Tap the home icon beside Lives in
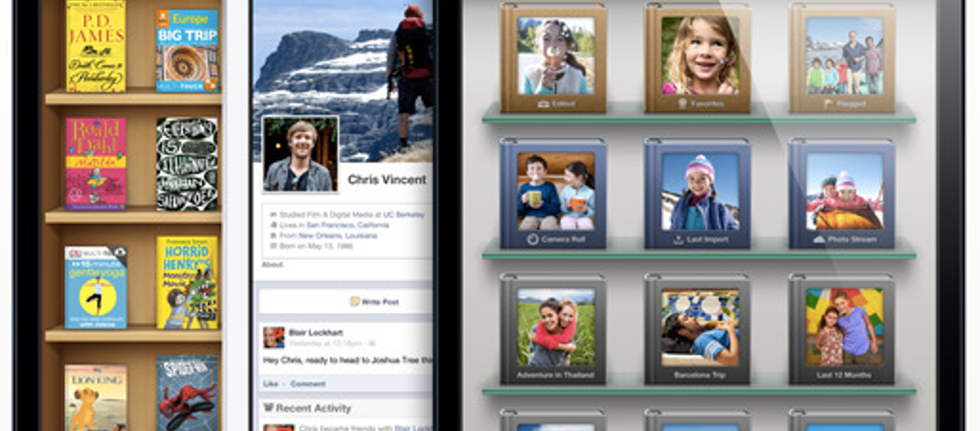980x431 pixels. 273,225
